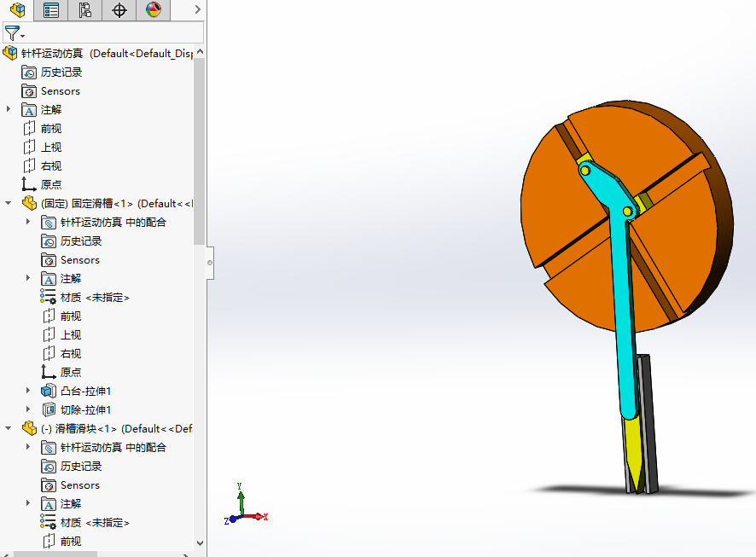Expand 针杆运动仿真 中的配合 under 固定滑槽
Viewport: 756px width, 557px height.
pos(28,222)
